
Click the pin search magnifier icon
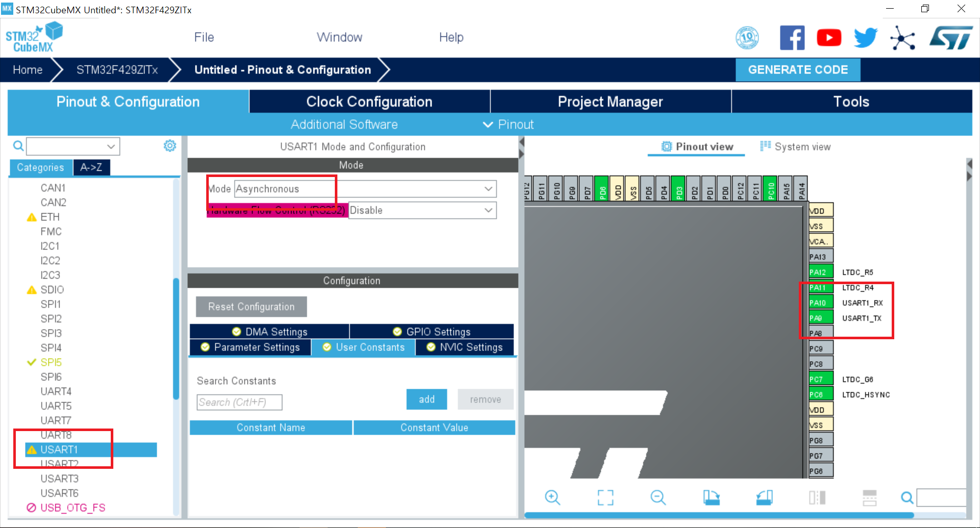[x=907, y=497]
